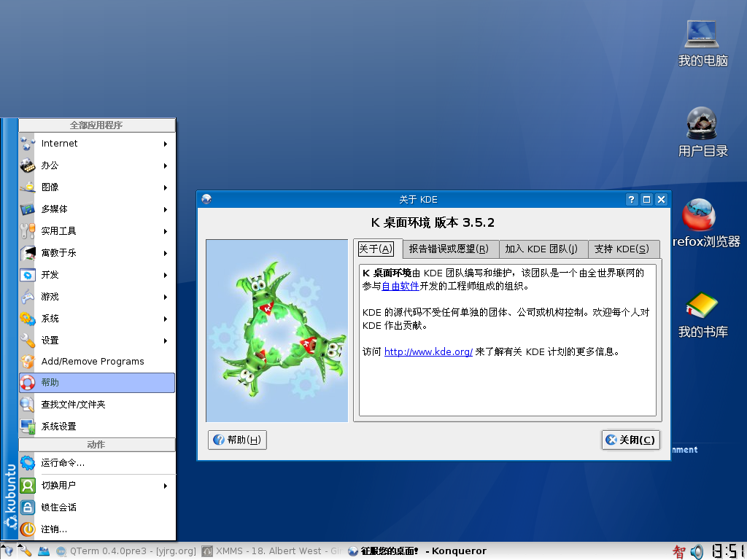Image resolution: width=747 pixels, height=560 pixels.
Task: Select the 运行命令... menu entry
Action: [97, 462]
